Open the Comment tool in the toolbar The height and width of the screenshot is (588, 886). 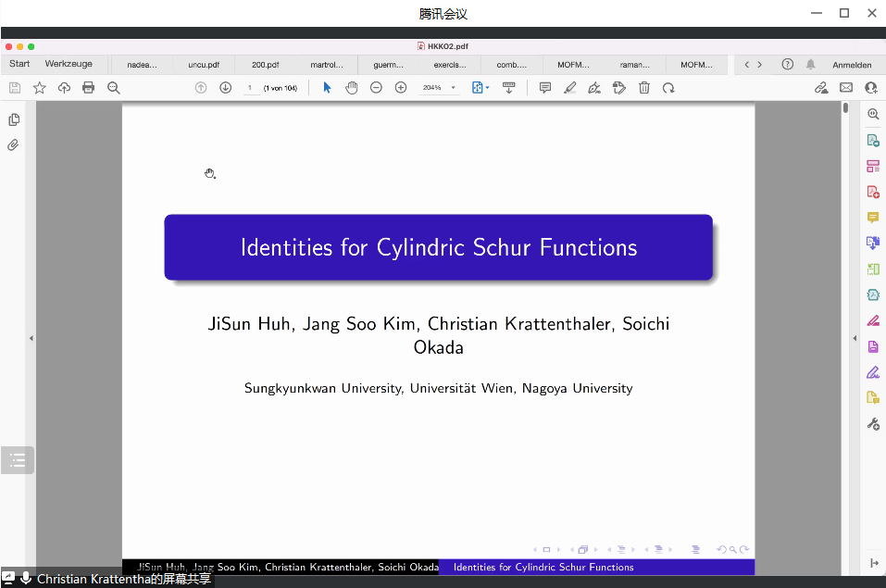coord(545,87)
